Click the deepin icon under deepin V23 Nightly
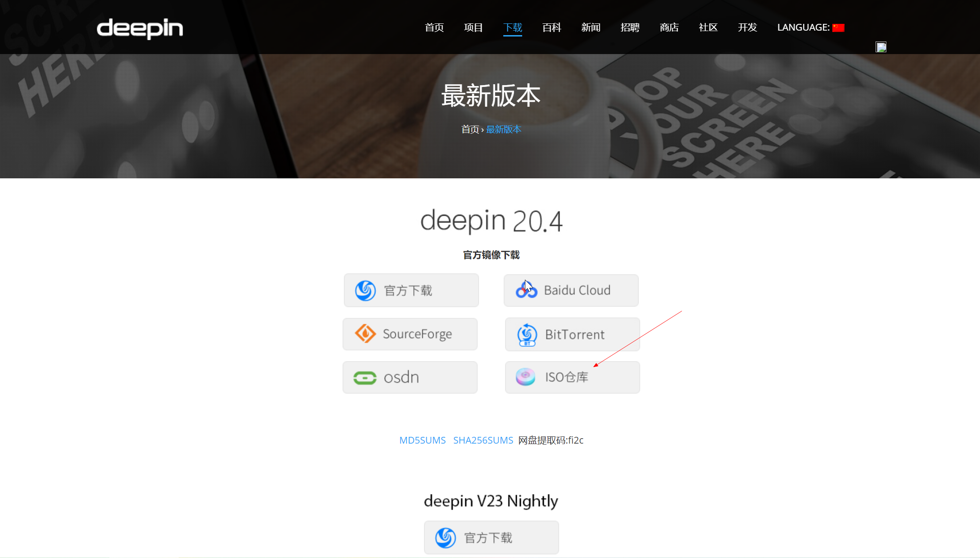The width and height of the screenshot is (980, 558). (446, 537)
